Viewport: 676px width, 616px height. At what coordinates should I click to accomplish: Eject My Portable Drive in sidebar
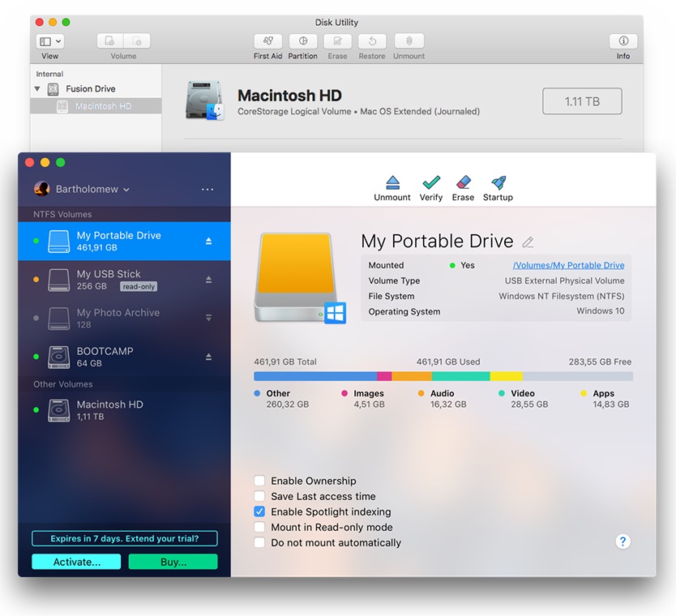[208, 241]
